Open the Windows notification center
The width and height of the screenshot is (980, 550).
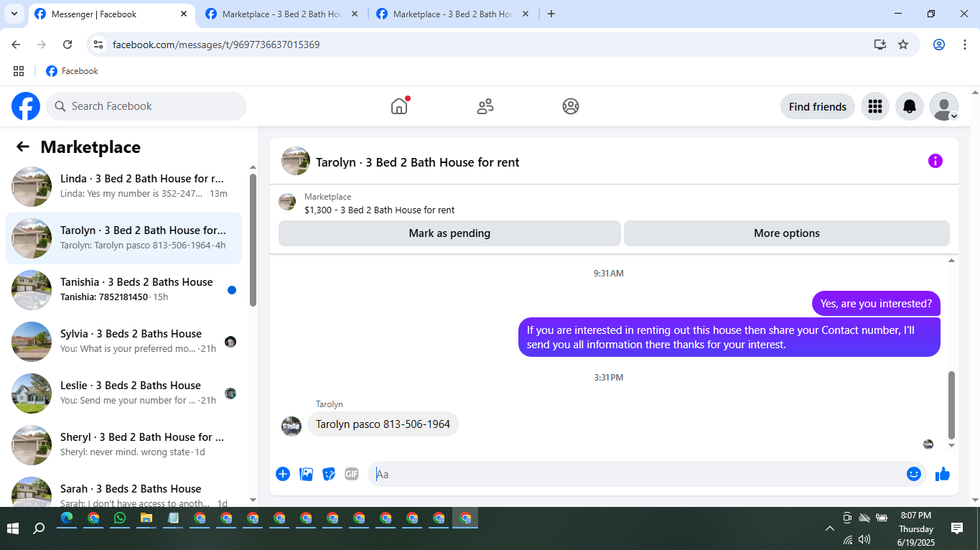[x=957, y=528]
